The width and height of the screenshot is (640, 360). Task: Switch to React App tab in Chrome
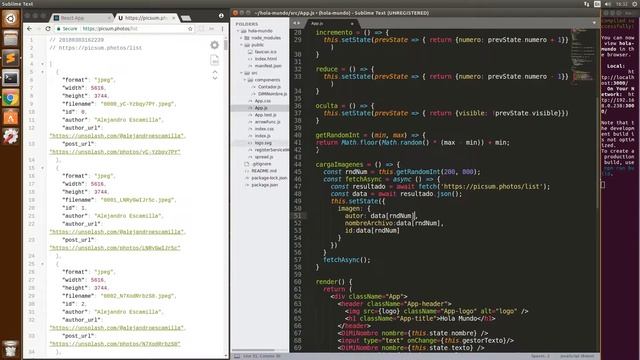click(82, 18)
